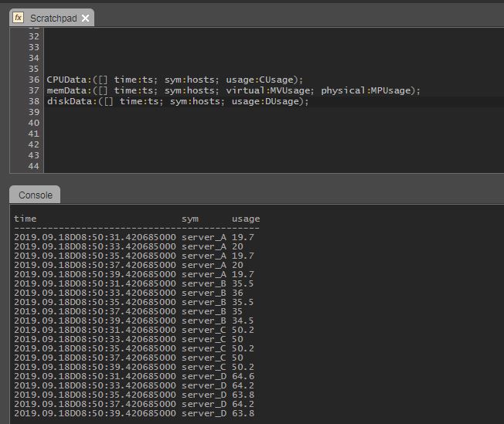The height and width of the screenshot is (424, 504).
Task: Place cursor on CPUData line 36 code
Action: tap(175, 80)
